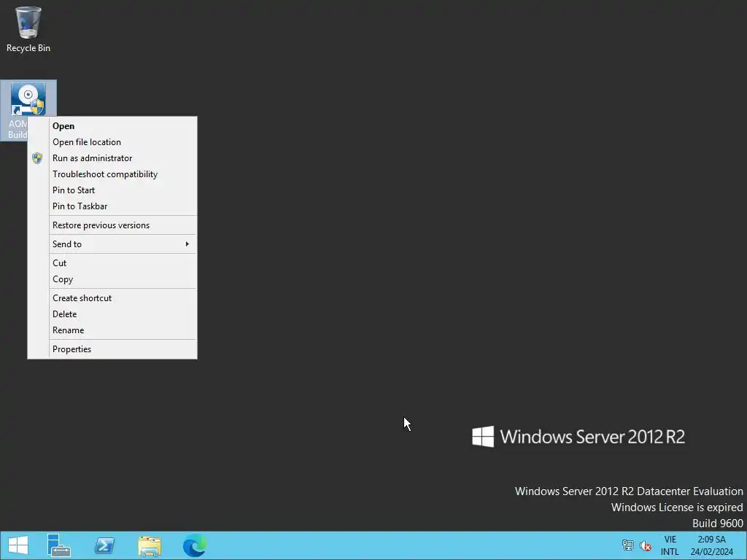The height and width of the screenshot is (560, 747).
Task: Select Create shortcut
Action: pyautogui.click(x=112, y=298)
